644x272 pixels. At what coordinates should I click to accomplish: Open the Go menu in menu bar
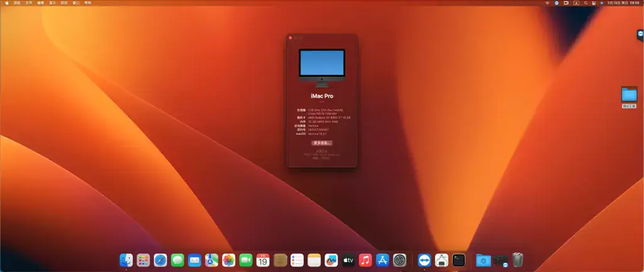(64, 3)
